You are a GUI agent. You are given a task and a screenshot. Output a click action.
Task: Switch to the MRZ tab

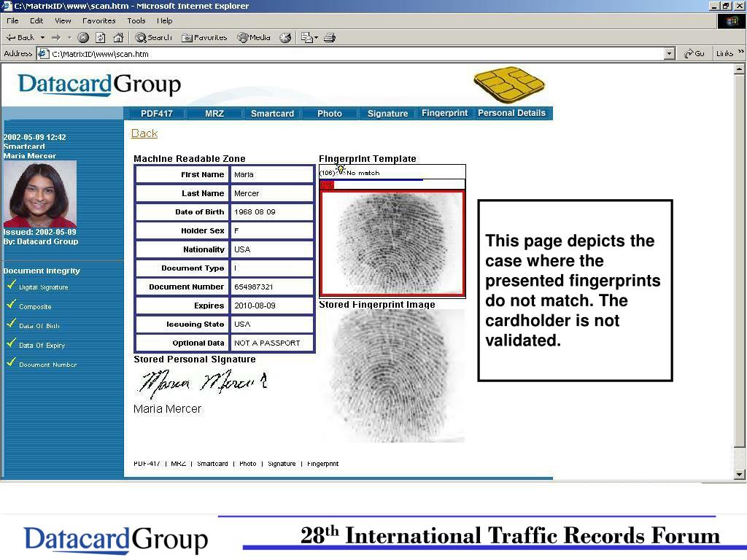[214, 113]
